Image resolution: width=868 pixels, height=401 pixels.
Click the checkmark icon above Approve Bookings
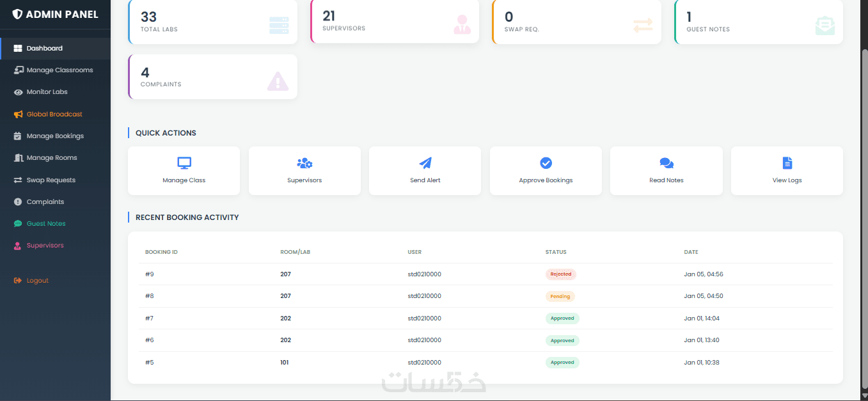[x=546, y=163]
